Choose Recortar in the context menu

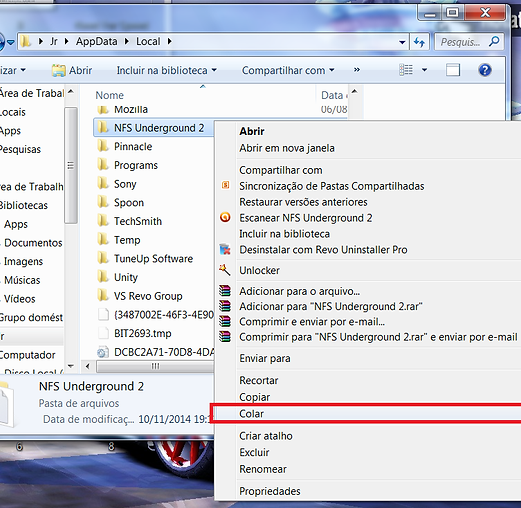coord(368,380)
